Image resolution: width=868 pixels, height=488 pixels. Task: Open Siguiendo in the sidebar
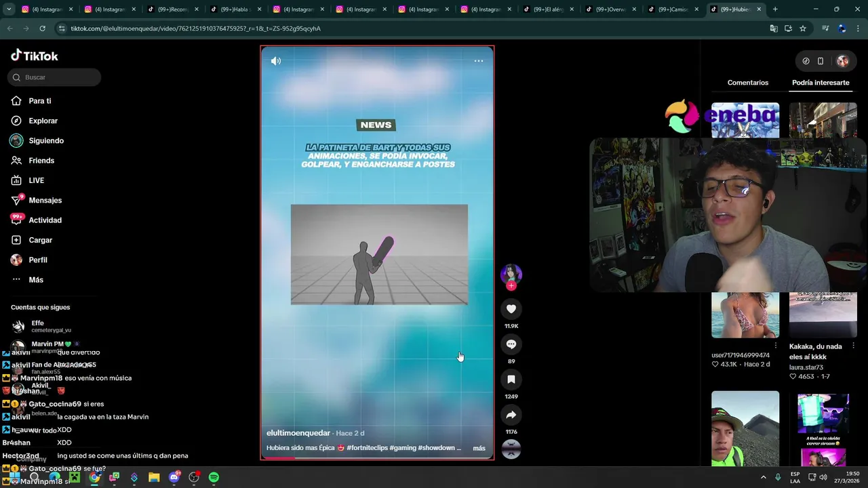click(46, 140)
